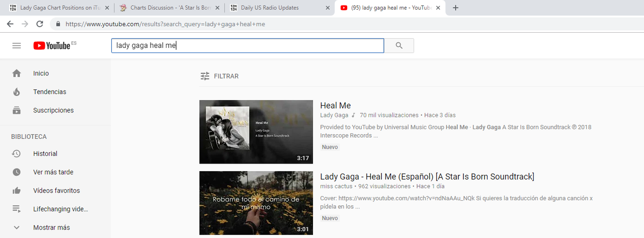Click the 3:01 duration badge
Viewport: 644px width, 238px height.
tap(303, 229)
